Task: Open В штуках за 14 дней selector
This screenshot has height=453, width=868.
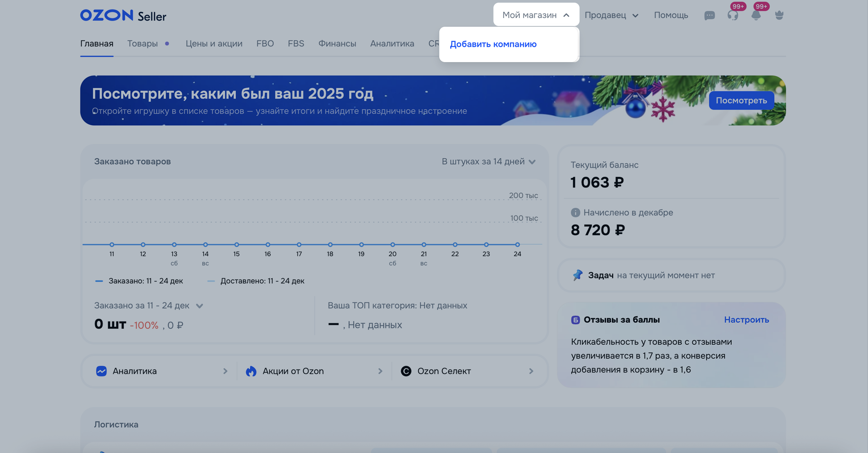Action: coord(488,162)
